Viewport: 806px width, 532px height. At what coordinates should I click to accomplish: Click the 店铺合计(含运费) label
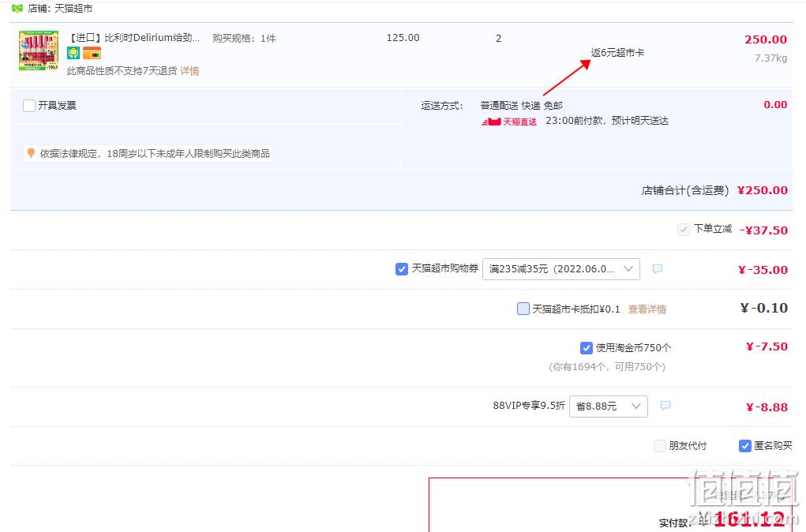684,191
